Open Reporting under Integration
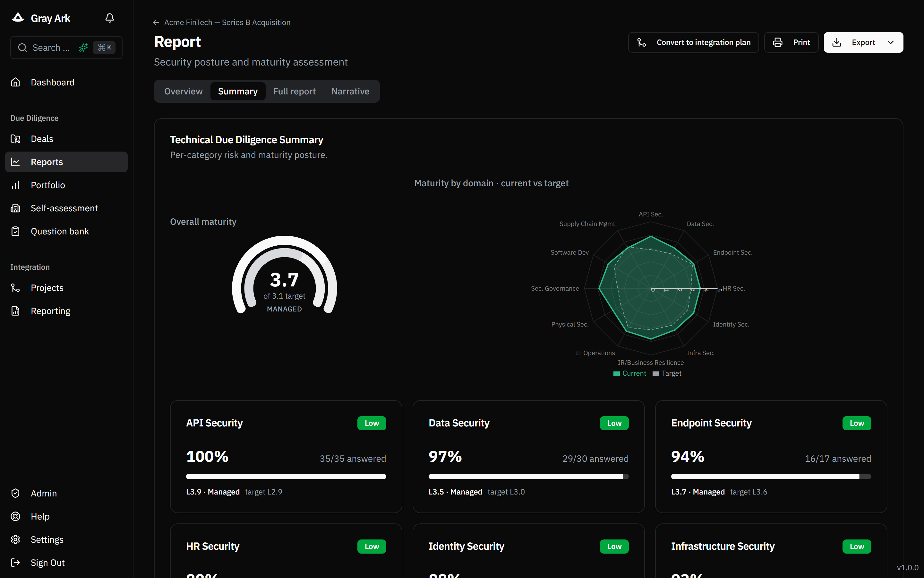 coord(66,311)
